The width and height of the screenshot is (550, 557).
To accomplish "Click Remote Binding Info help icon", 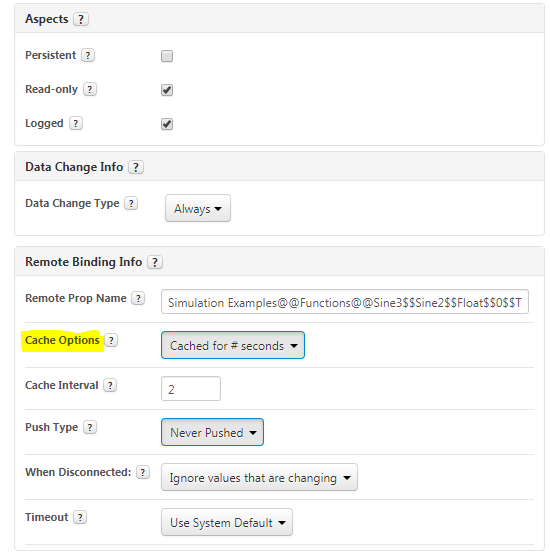I will click(x=155, y=262).
